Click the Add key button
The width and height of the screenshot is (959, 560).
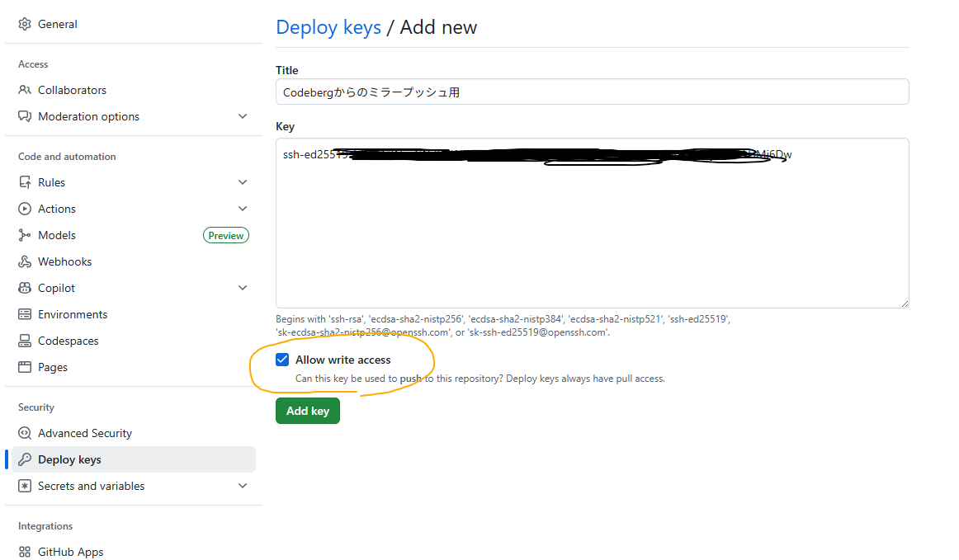pos(308,411)
